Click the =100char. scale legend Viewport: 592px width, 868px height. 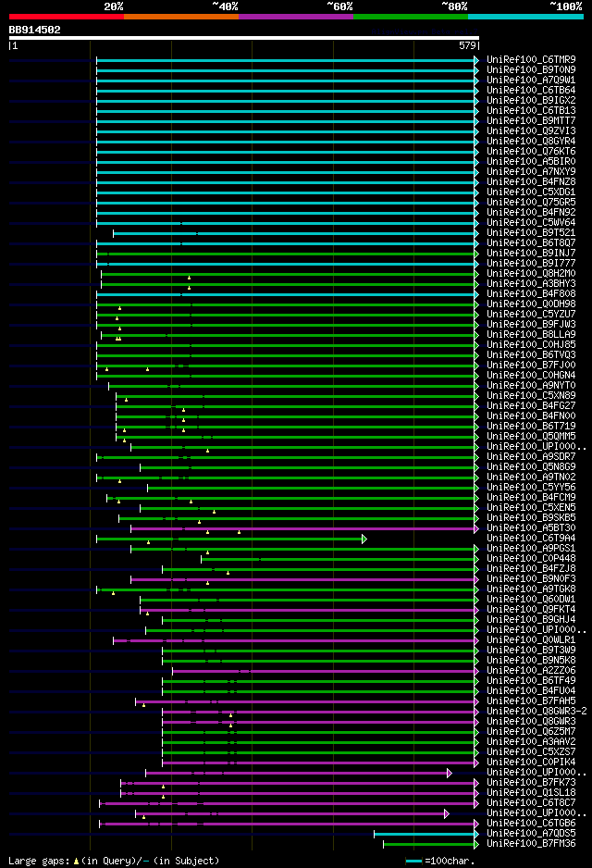(x=440, y=861)
